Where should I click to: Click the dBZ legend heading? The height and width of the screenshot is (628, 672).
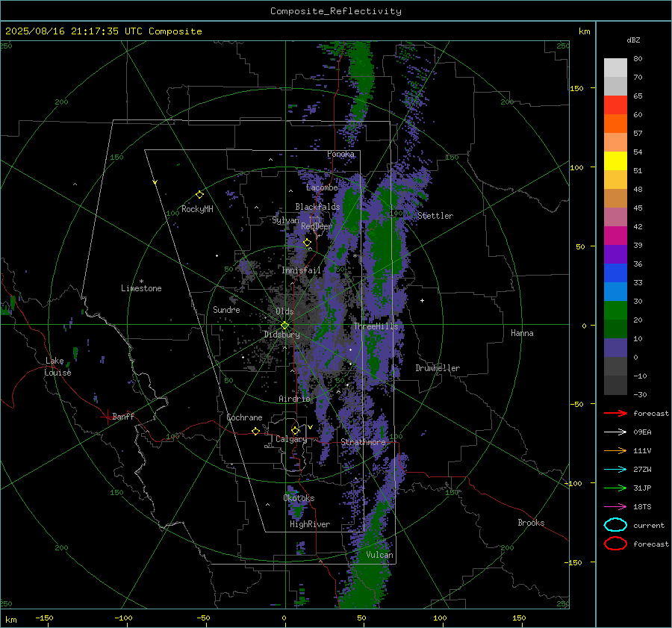coord(633,40)
